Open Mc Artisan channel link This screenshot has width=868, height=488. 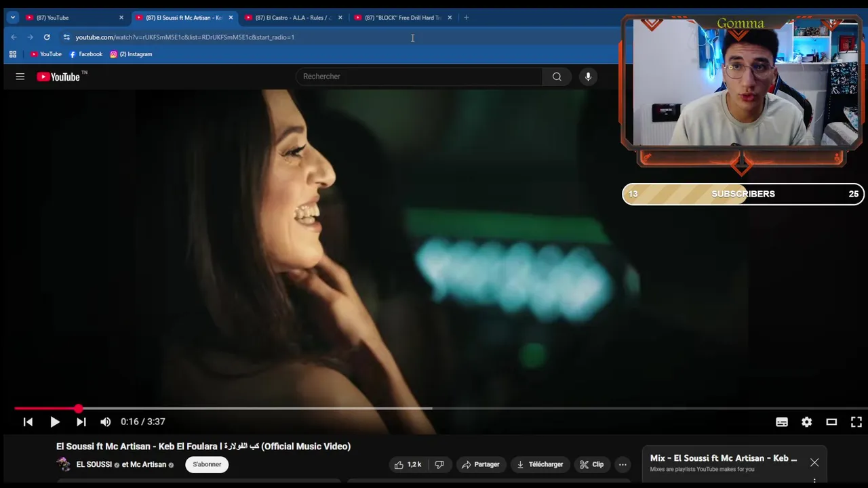click(148, 464)
